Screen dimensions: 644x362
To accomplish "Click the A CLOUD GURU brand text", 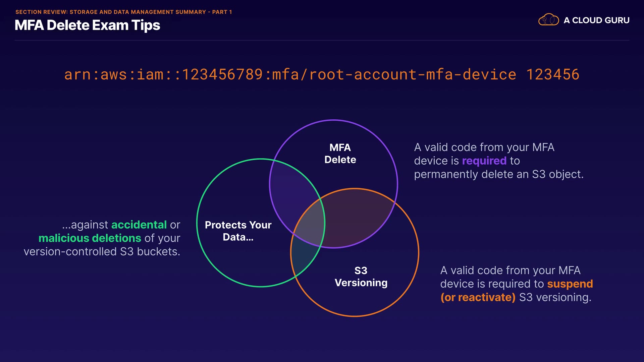I will click(x=596, y=20).
